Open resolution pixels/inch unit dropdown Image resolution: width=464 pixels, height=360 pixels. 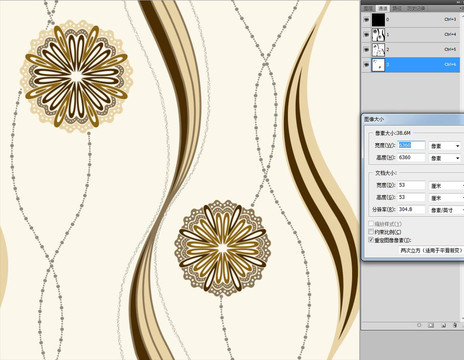pyautogui.click(x=446, y=210)
